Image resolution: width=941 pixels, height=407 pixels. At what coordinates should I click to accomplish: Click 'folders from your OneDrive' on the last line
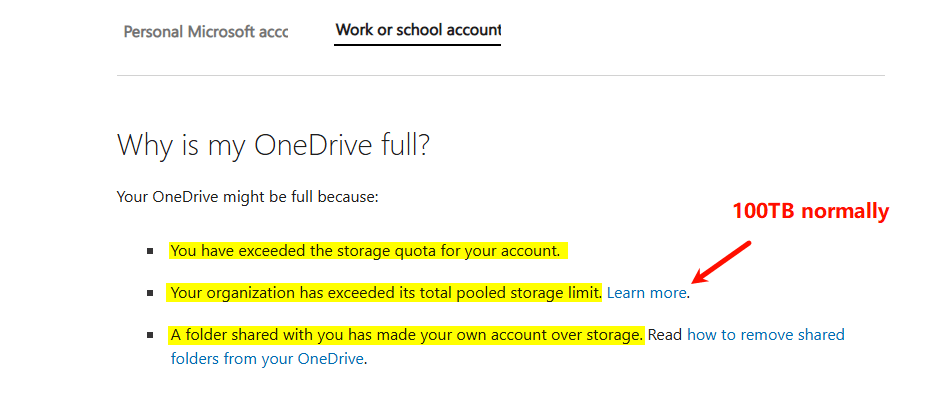click(x=267, y=357)
